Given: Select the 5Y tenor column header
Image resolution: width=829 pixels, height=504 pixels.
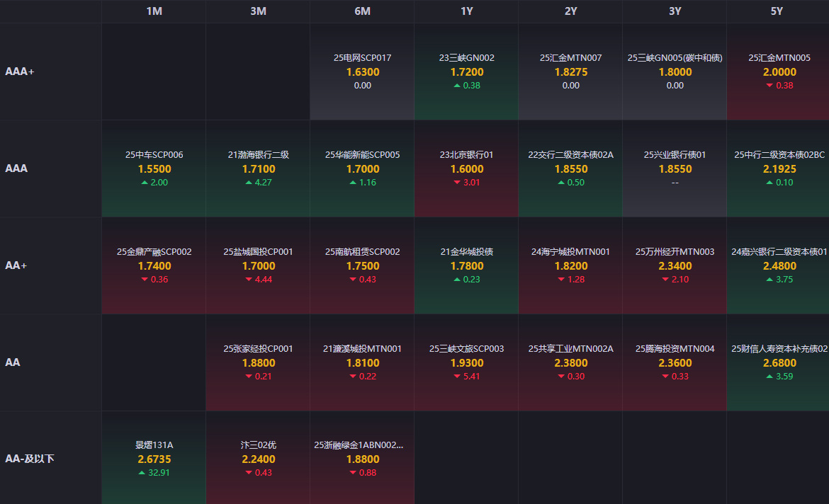Looking at the screenshot, I should coord(777,11).
